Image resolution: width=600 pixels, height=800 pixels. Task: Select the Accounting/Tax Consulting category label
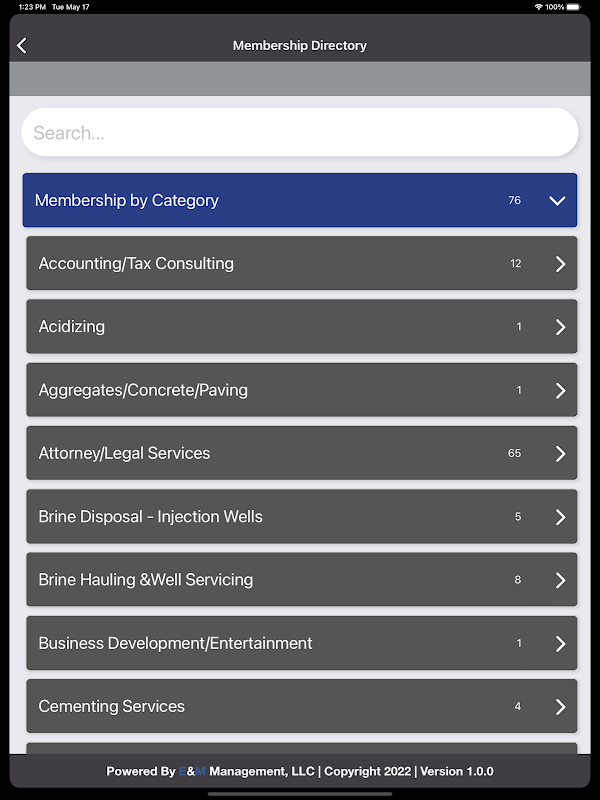[136, 264]
